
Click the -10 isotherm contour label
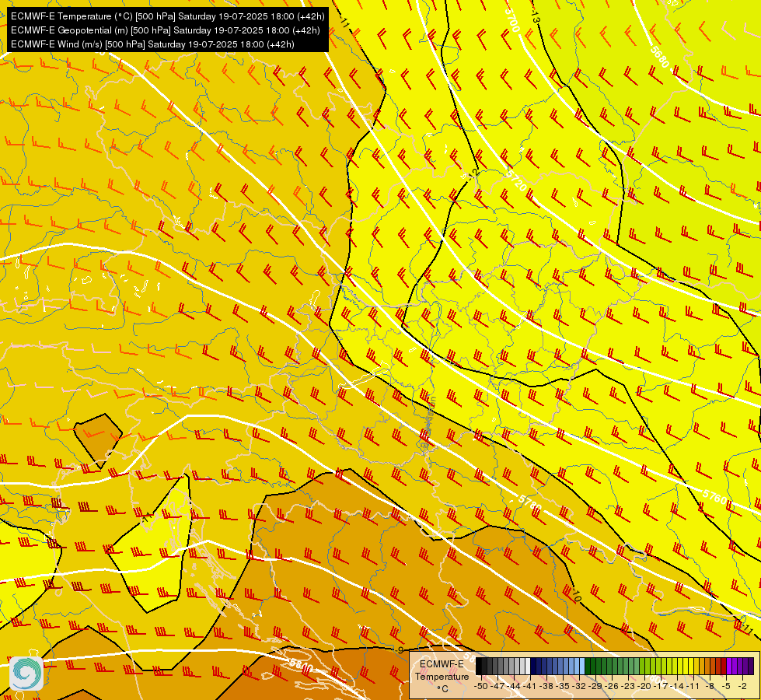click(x=576, y=596)
